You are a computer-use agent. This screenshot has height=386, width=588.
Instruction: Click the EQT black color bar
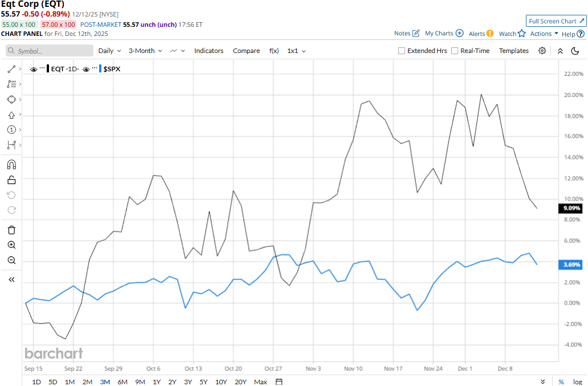click(48, 69)
